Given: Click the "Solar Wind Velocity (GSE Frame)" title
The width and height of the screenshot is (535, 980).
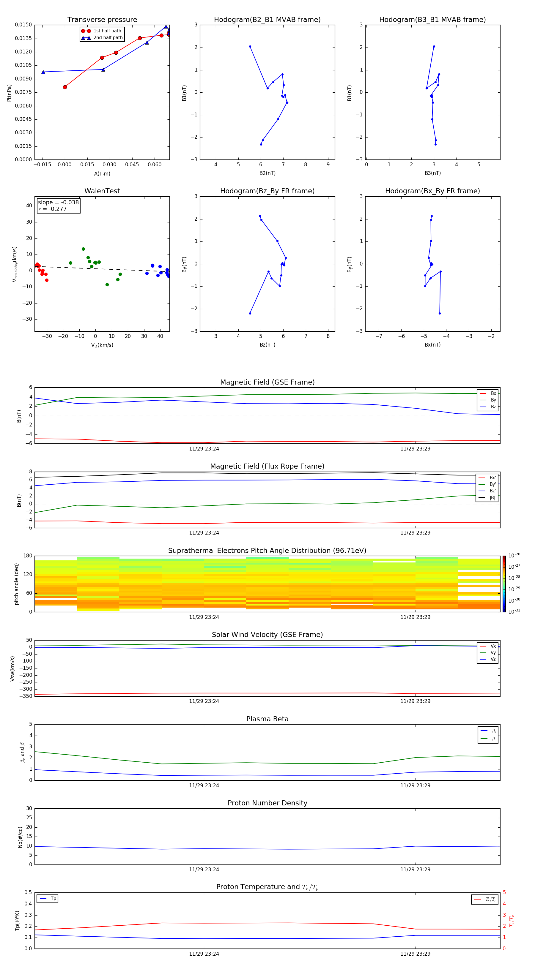Looking at the screenshot, I should click(x=267, y=635).
